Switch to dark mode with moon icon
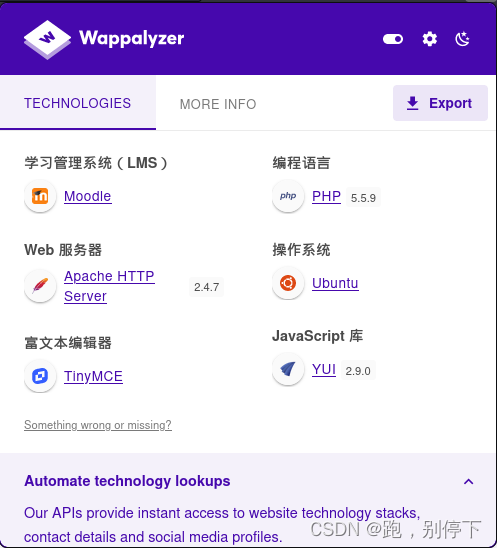Screen dimensions: 497x548 click(462, 39)
